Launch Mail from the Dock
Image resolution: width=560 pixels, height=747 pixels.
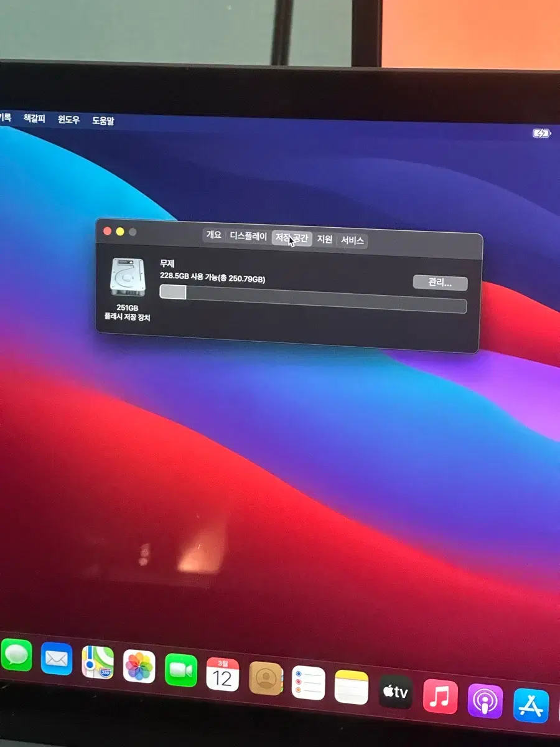(x=57, y=659)
